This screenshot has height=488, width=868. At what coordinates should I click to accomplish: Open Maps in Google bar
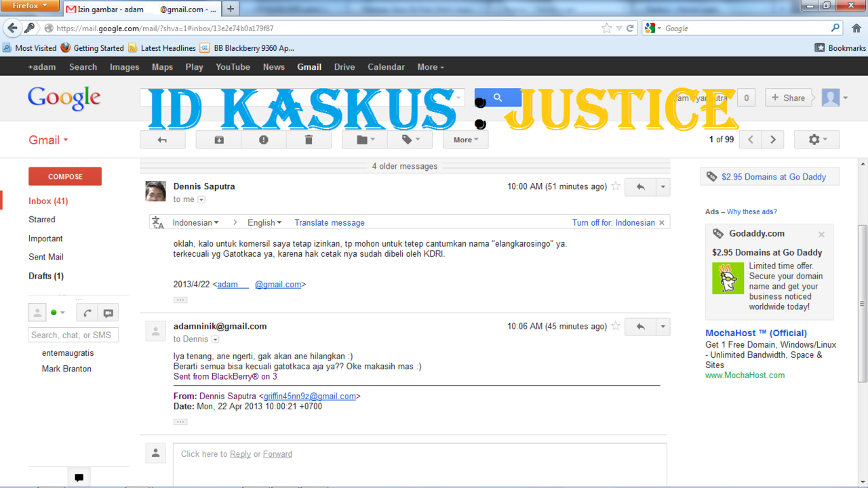[x=162, y=67]
